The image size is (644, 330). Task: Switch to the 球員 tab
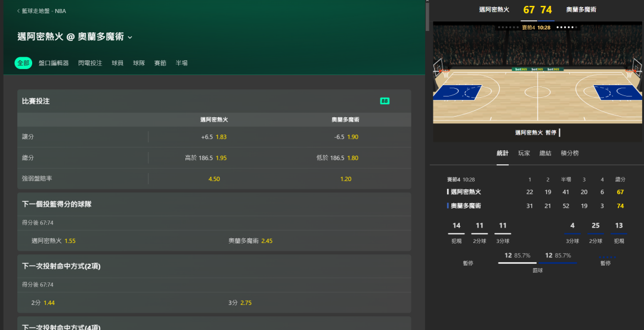[x=117, y=63]
